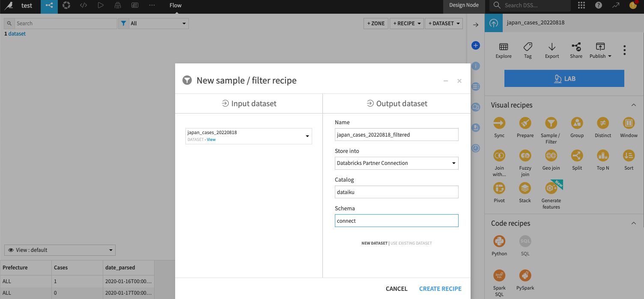The width and height of the screenshot is (644, 299).
Task: Click the Catalog input field
Action: [x=397, y=192]
